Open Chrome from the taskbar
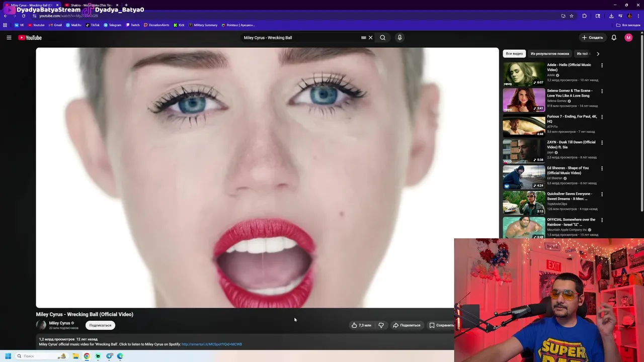This screenshot has height=362, width=644. pos(87,356)
